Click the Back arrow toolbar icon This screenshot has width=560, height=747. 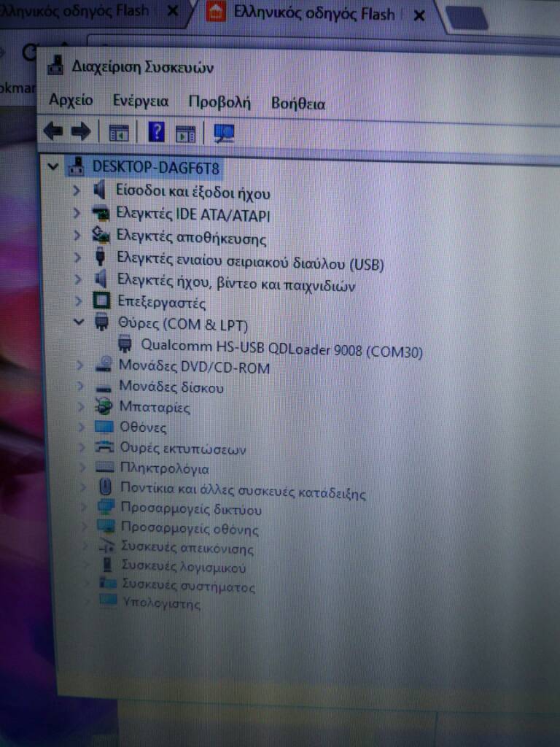[x=52, y=131]
